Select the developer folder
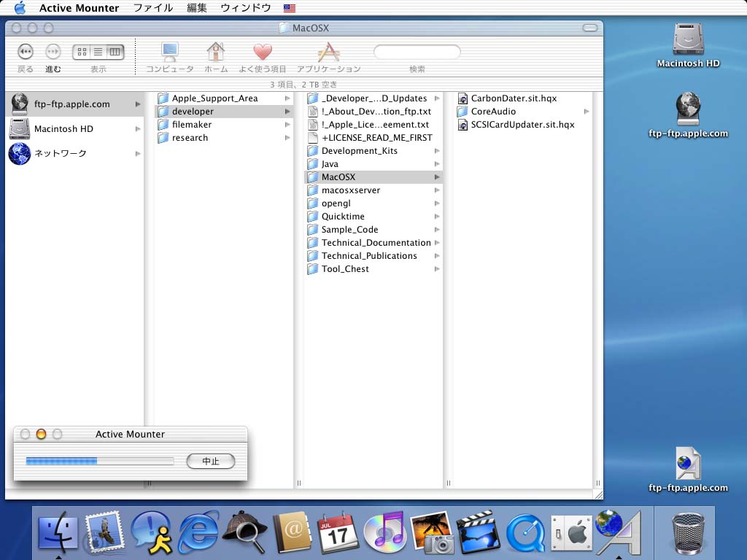 (x=224, y=112)
